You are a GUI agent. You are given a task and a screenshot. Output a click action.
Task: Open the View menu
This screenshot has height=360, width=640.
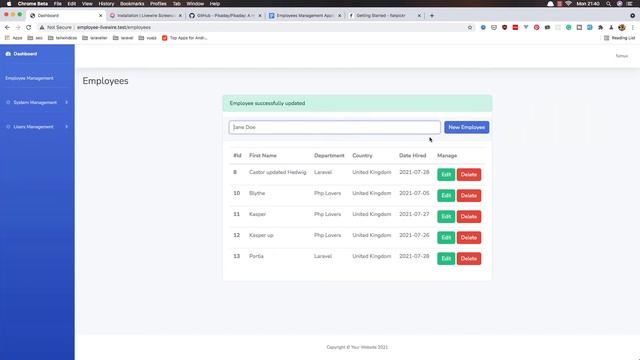coord(87,4)
